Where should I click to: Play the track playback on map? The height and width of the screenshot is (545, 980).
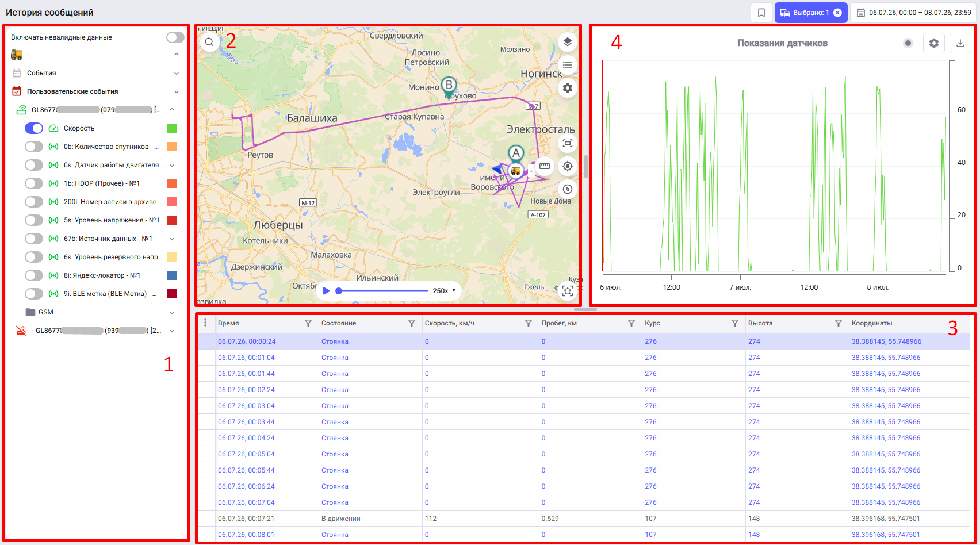(x=327, y=291)
